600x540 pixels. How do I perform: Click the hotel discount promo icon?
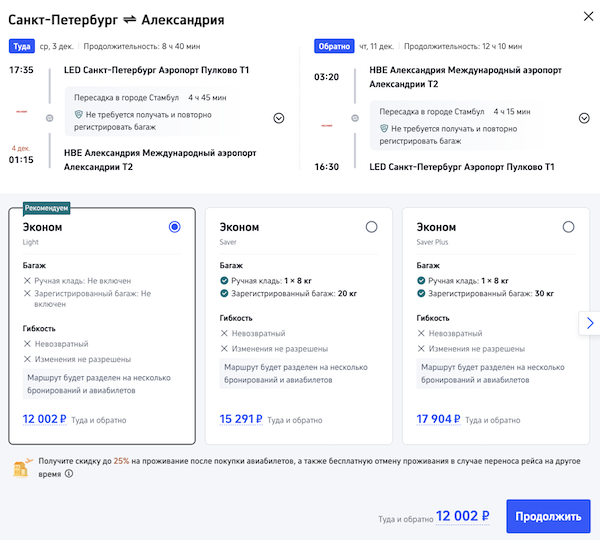pyautogui.click(x=20, y=467)
